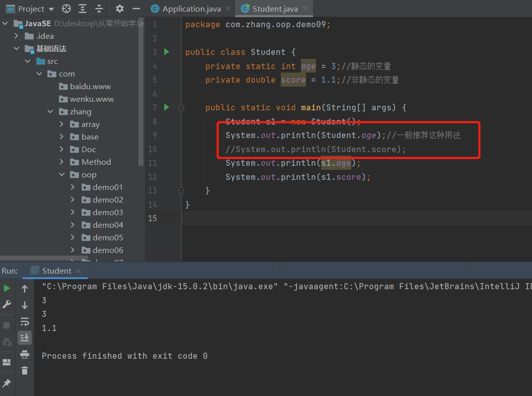The image size is (532, 396).
Task: Click the Expand All icon in Project toolbar
Action: coord(83,9)
